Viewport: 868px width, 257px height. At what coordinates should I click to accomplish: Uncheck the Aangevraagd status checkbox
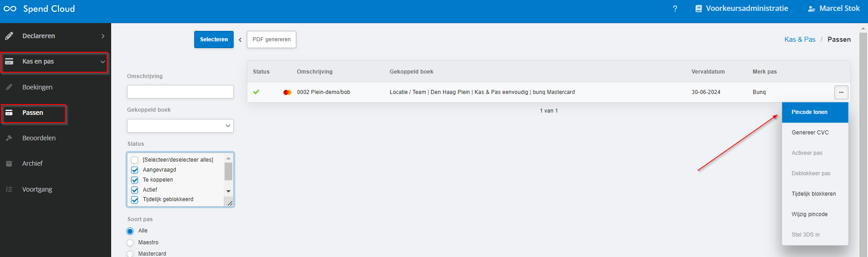pos(135,170)
